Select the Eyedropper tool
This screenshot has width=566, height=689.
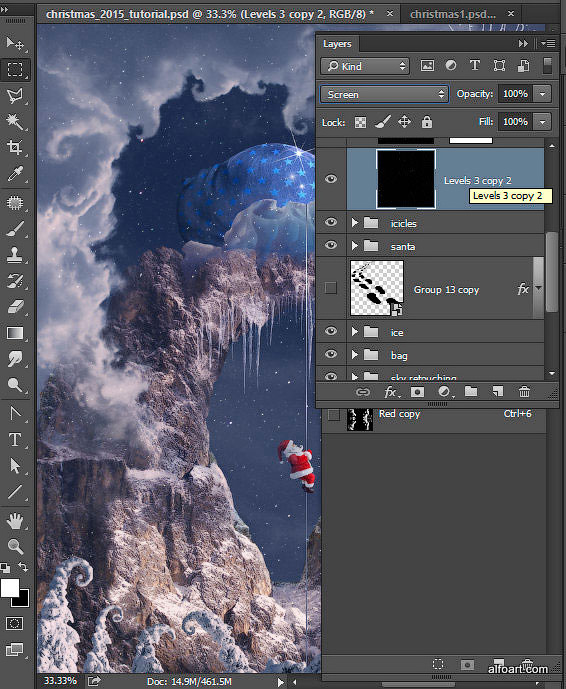15,174
